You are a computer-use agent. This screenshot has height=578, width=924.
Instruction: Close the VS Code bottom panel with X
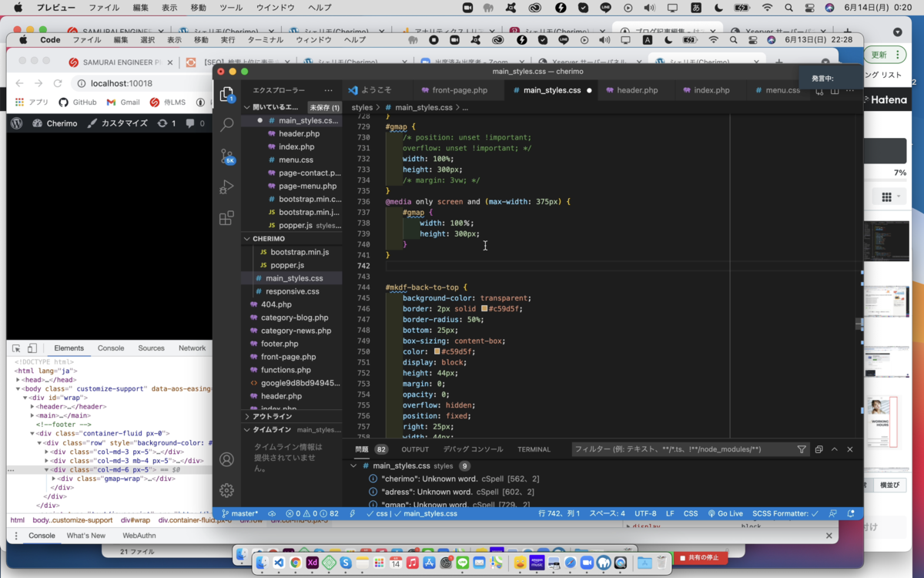tap(850, 449)
